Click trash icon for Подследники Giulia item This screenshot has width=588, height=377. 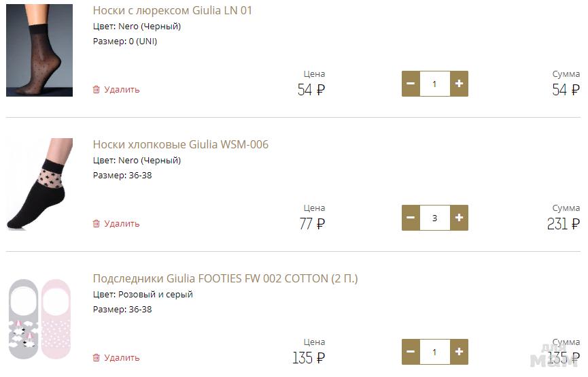tap(96, 357)
